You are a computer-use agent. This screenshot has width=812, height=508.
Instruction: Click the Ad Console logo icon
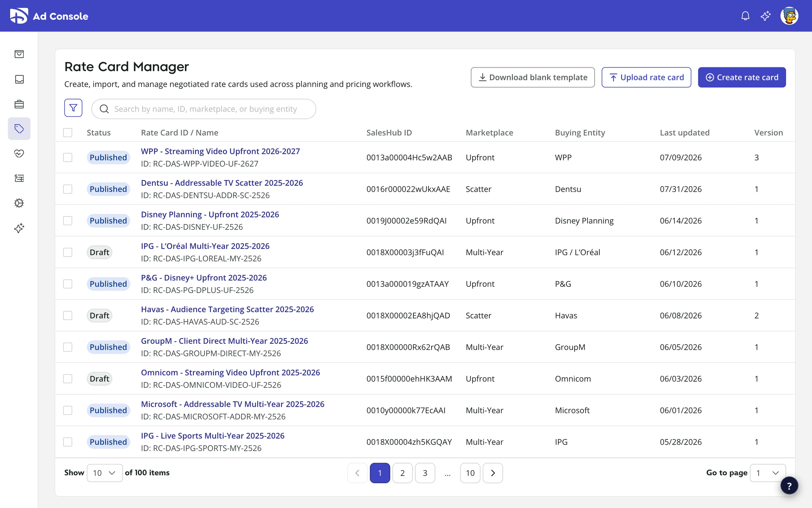[x=19, y=16]
